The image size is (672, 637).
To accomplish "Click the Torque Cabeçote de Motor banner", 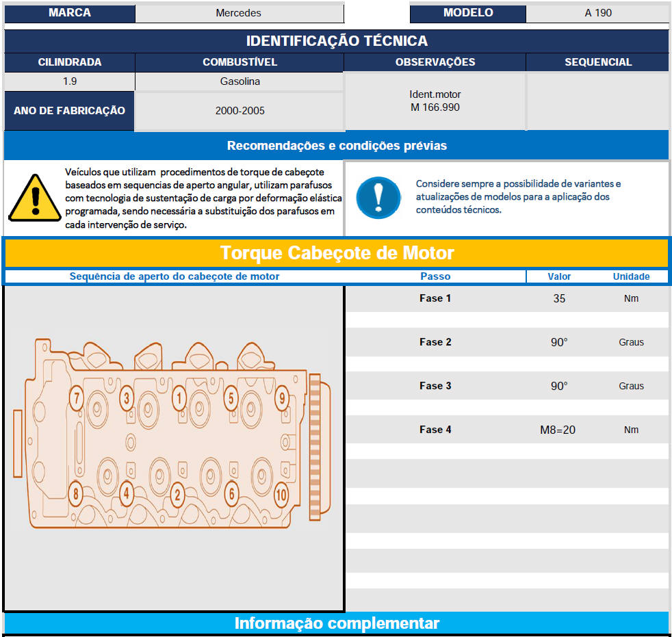I will (337, 253).
